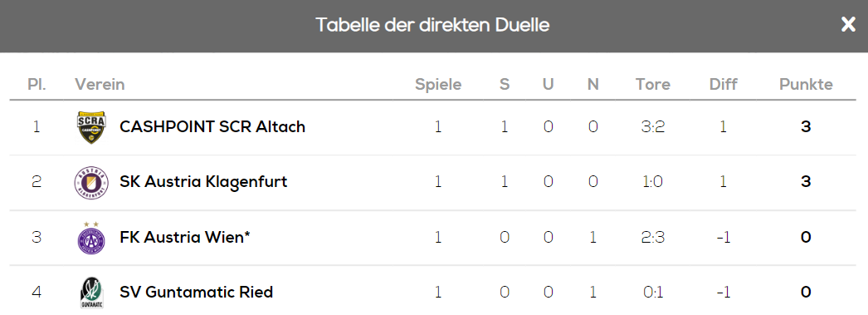Click Altach's 3:2 goals score
868x315 pixels.
pyautogui.click(x=653, y=127)
